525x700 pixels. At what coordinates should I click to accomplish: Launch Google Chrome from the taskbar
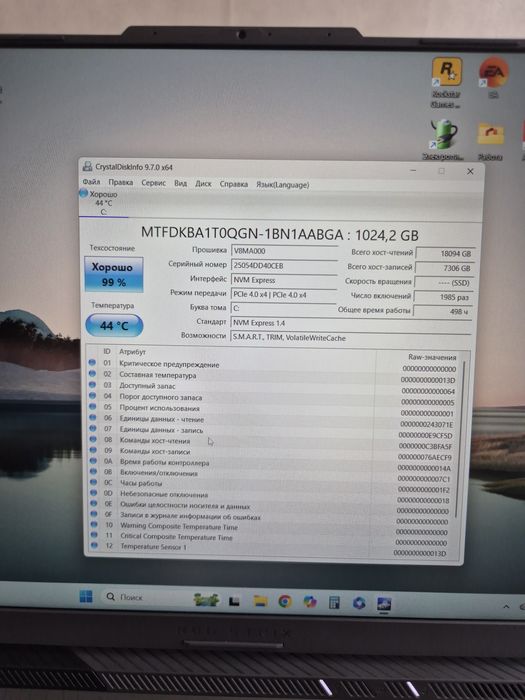coord(285,601)
